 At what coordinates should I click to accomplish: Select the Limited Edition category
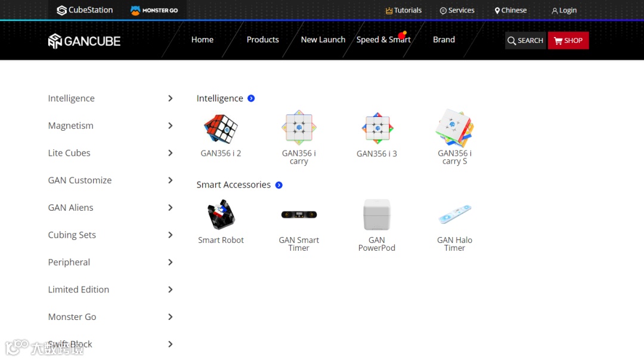tap(79, 290)
